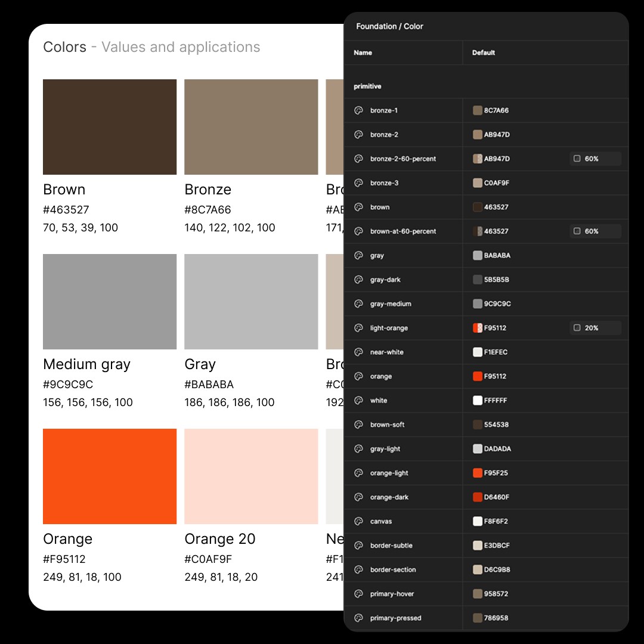
Task: Click the palette icon beside brown-at-60-percent
Action: point(358,231)
